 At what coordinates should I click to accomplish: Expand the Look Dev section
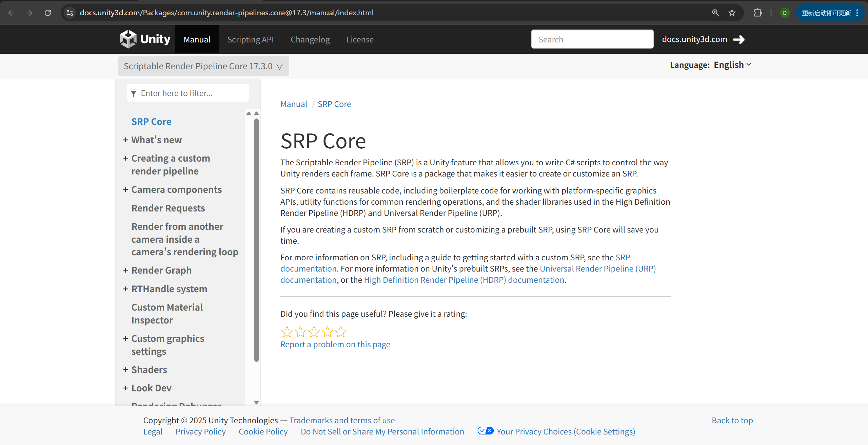coord(125,388)
